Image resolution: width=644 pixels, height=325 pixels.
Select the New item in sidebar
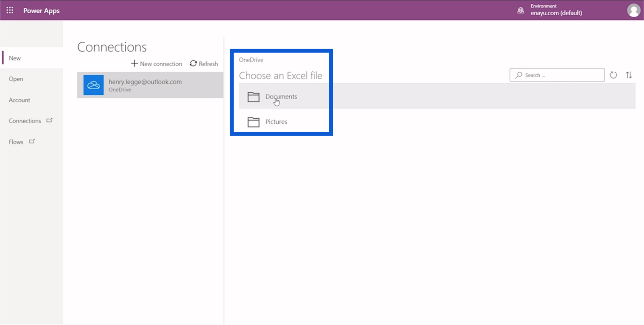(x=15, y=58)
